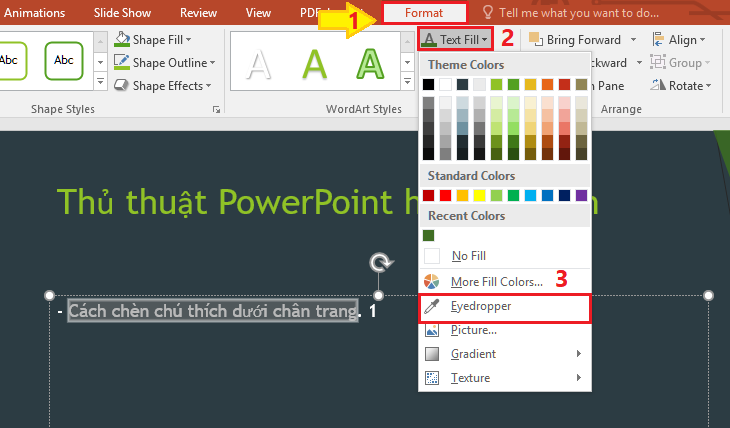The width and height of the screenshot is (730, 428).
Task: Click the rotation handle above the text box
Action: click(x=381, y=262)
